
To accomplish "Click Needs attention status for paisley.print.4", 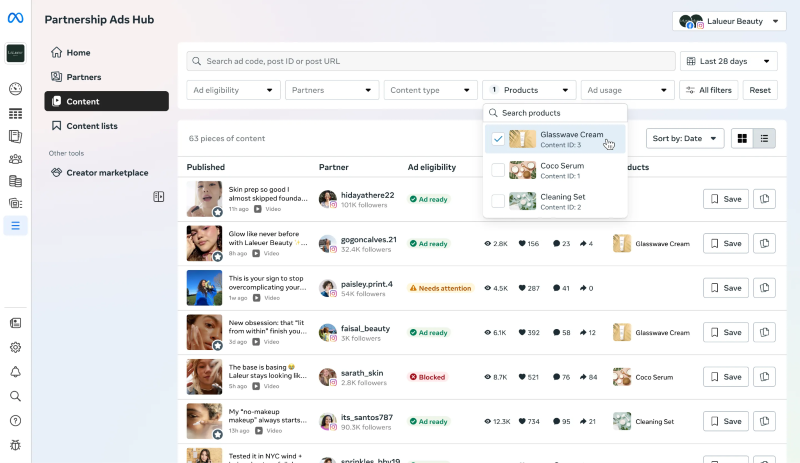I will (x=440, y=288).
